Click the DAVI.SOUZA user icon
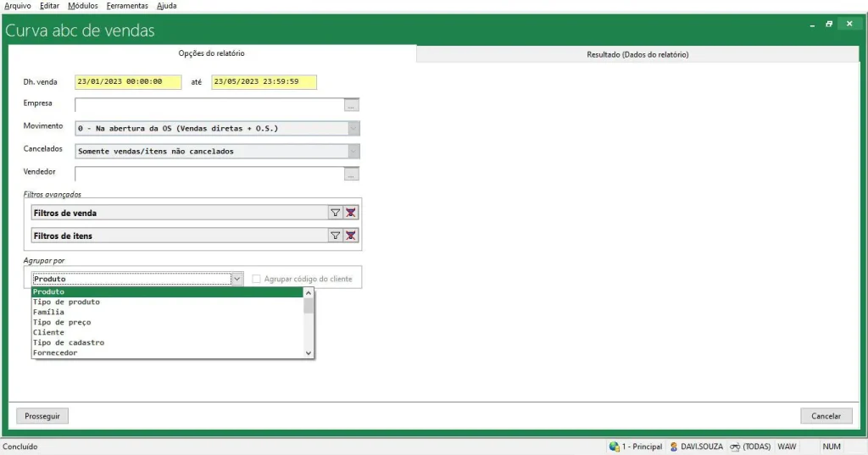Viewport: 868px width, 455px height. (x=674, y=447)
